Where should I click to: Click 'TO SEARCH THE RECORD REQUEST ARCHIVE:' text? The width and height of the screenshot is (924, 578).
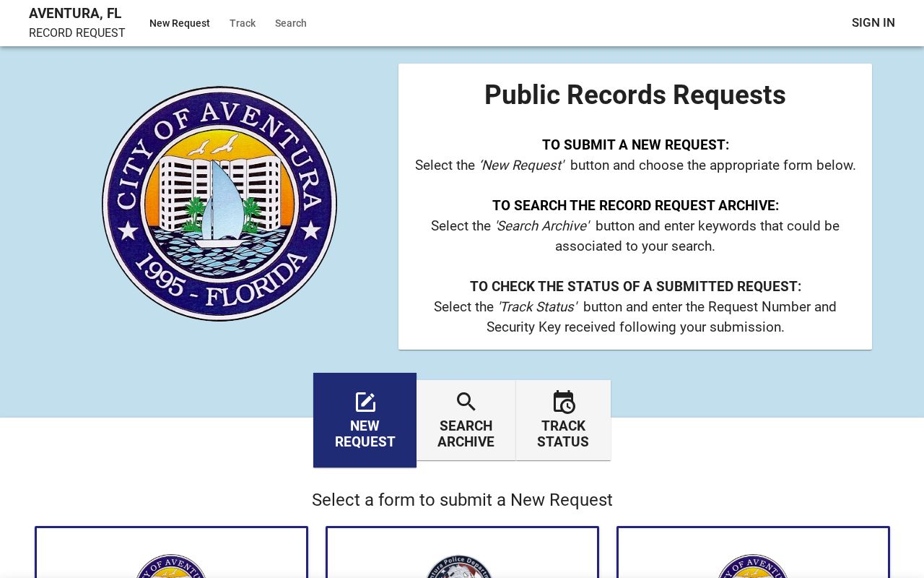[x=635, y=206]
